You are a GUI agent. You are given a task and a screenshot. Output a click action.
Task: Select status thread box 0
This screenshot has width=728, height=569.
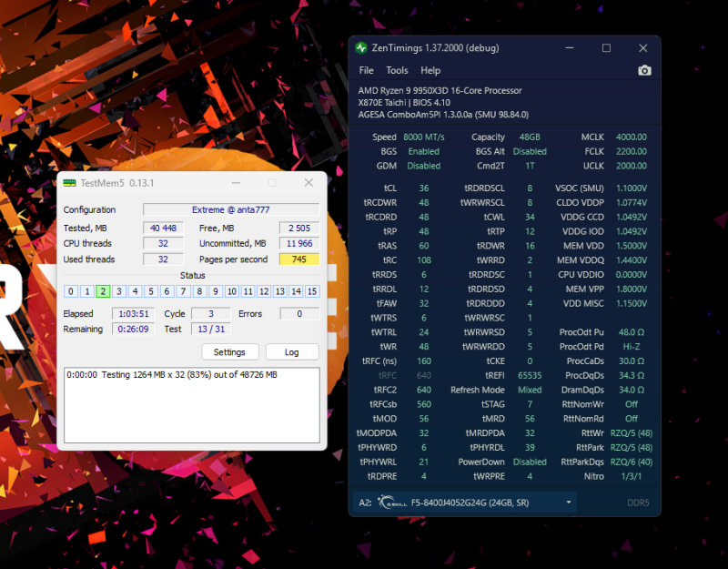[71, 291]
